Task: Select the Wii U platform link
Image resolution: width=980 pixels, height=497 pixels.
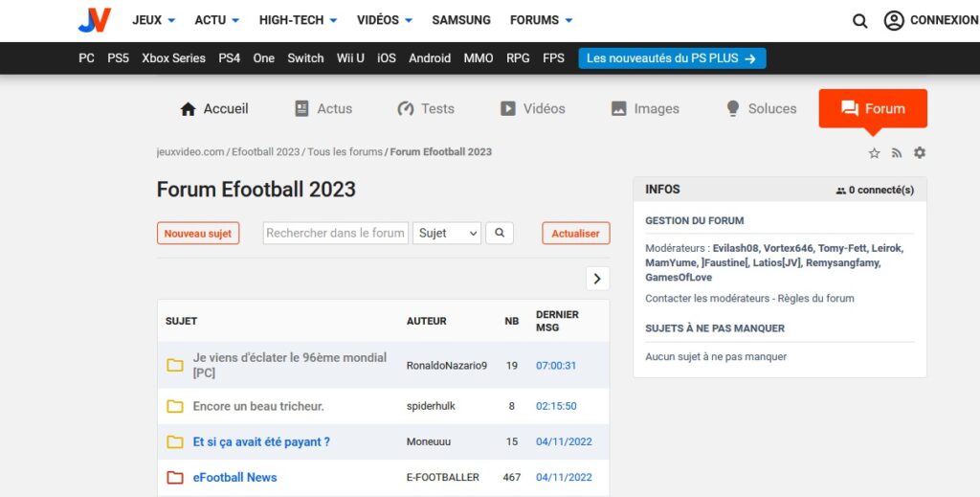Action: [350, 58]
